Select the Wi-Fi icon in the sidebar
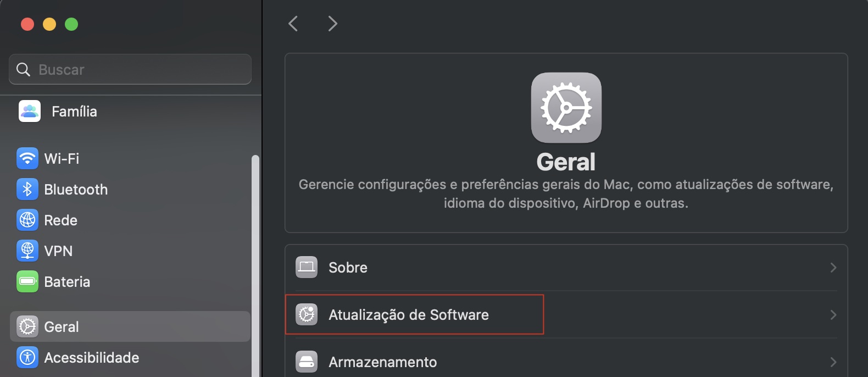The image size is (868, 377). 27,158
